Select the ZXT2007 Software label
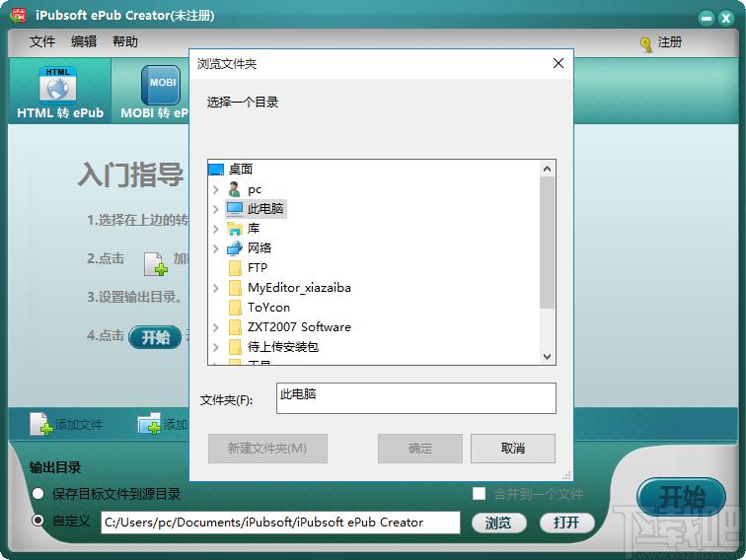Screen dimensions: 746x560 click(x=299, y=327)
